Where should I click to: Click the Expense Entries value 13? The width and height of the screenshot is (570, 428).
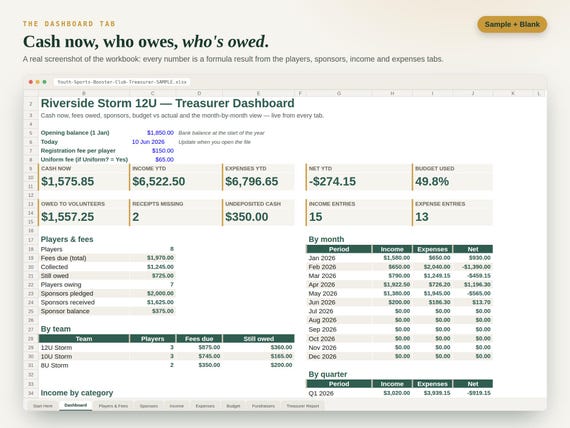point(422,217)
